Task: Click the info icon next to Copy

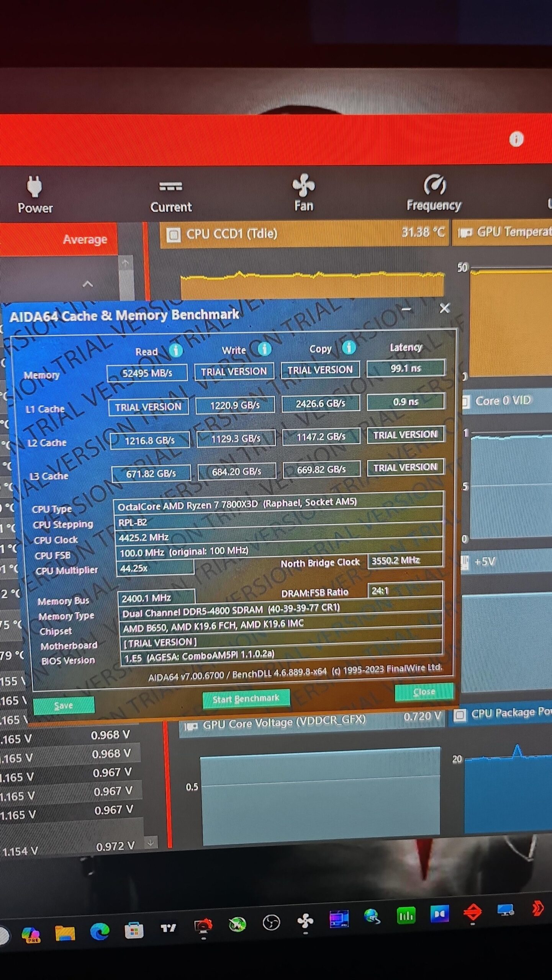Action: [349, 348]
